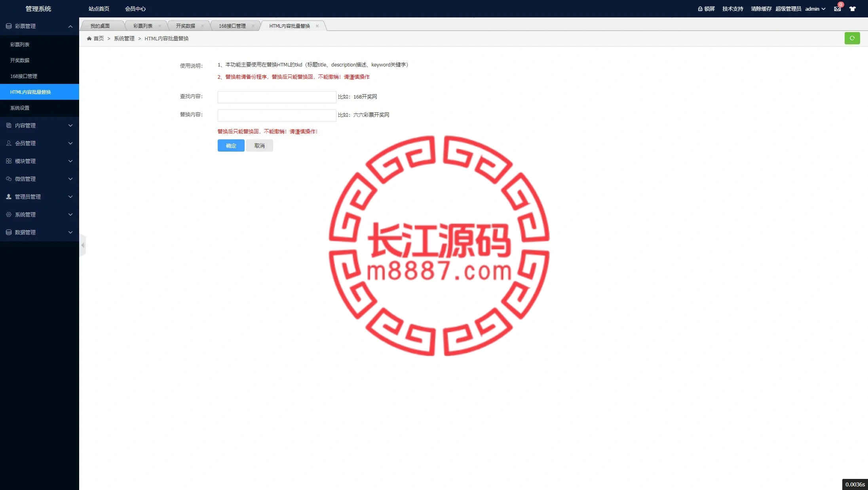Select 彩票列表 in the sidebar
Image resolution: width=868 pixels, height=490 pixels.
[40, 44]
